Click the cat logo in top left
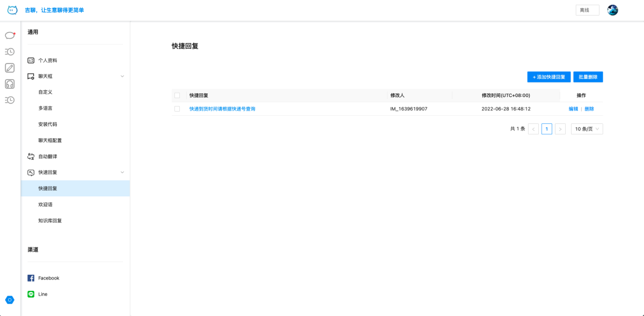The height and width of the screenshot is (316, 644). pyautogui.click(x=12, y=10)
